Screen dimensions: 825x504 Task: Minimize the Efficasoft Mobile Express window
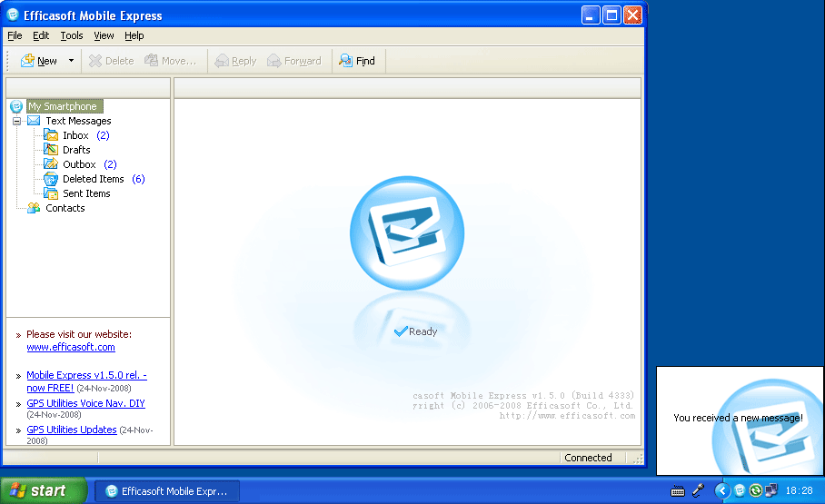tap(591, 15)
